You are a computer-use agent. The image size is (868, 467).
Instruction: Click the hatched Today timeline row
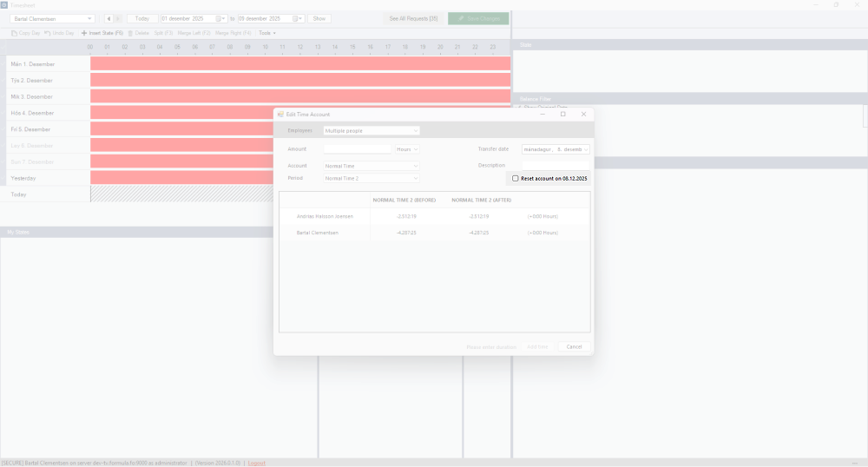coord(182,194)
